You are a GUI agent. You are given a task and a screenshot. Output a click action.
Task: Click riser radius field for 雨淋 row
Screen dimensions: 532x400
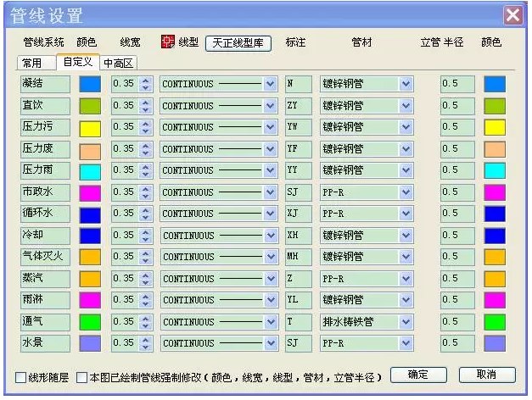[x=456, y=300]
